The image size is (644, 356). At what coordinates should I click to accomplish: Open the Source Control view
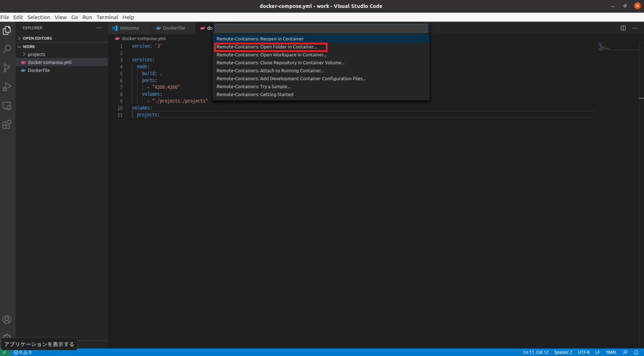[7, 68]
